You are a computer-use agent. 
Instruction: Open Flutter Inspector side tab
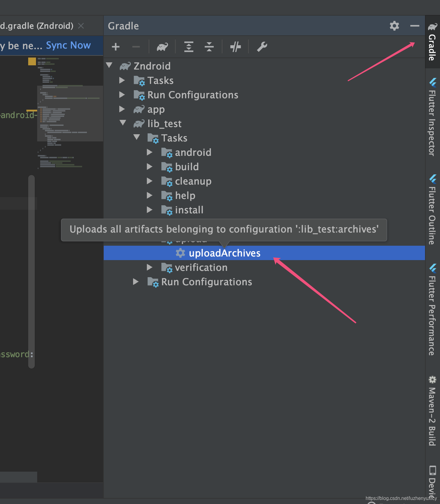click(x=432, y=117)
